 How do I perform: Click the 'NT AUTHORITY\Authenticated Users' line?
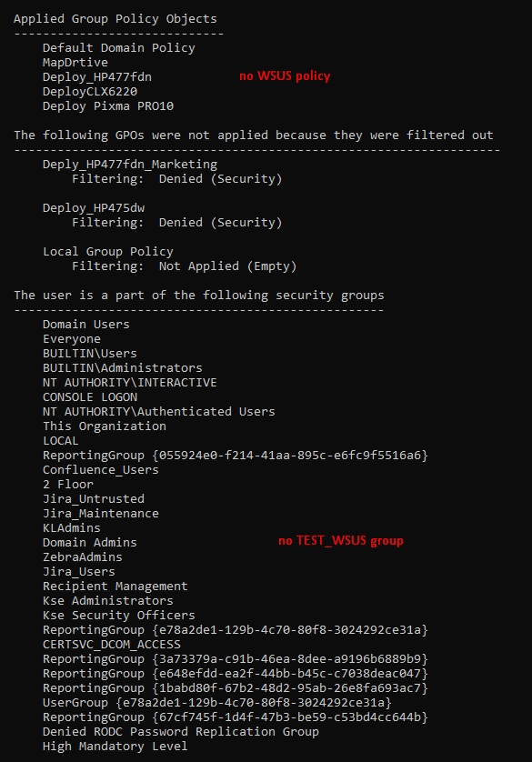tap(158, 412)
